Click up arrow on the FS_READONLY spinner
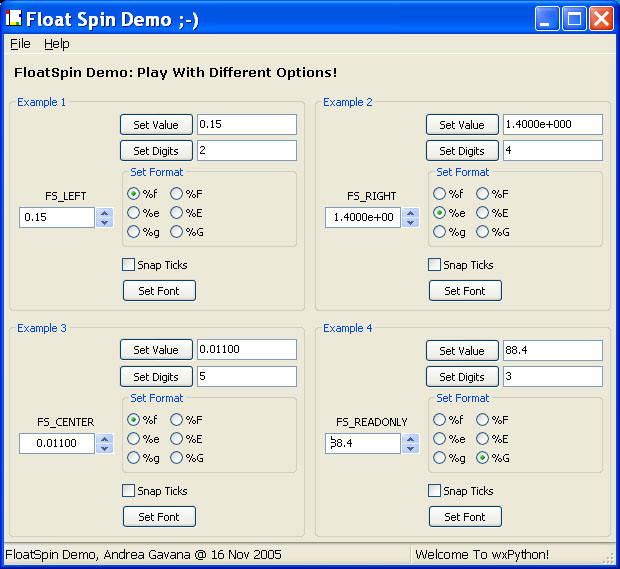The height and width of the screenshot is (569, 620). click(411, 439)
